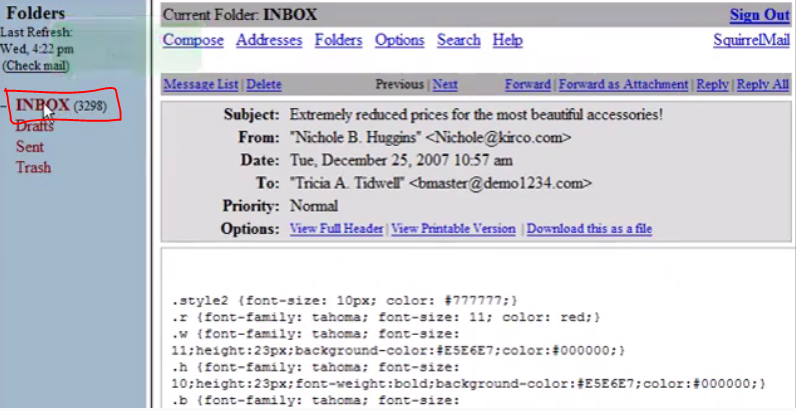This screenshot has height=411, width=796.
Task: Click the recipient bmaster@demo1234.com
Action: point(500,183)
